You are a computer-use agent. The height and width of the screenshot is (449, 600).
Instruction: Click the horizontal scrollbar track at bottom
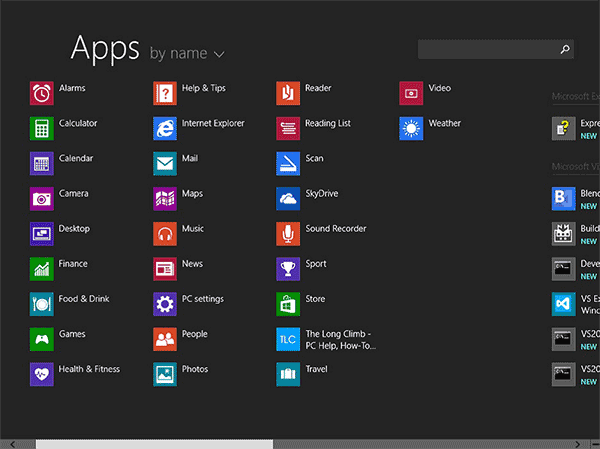420,443
